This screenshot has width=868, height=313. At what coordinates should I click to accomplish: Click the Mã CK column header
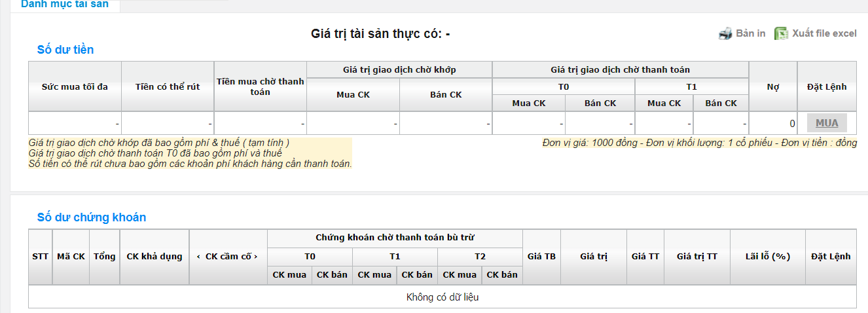pos(71,257)
